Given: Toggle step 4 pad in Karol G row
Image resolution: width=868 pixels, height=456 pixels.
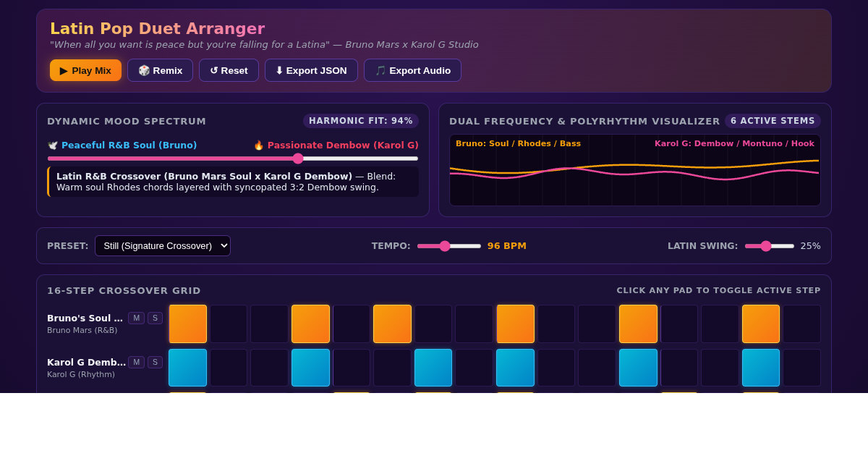Looking at the screenshot, I should (x=310, y=368).
